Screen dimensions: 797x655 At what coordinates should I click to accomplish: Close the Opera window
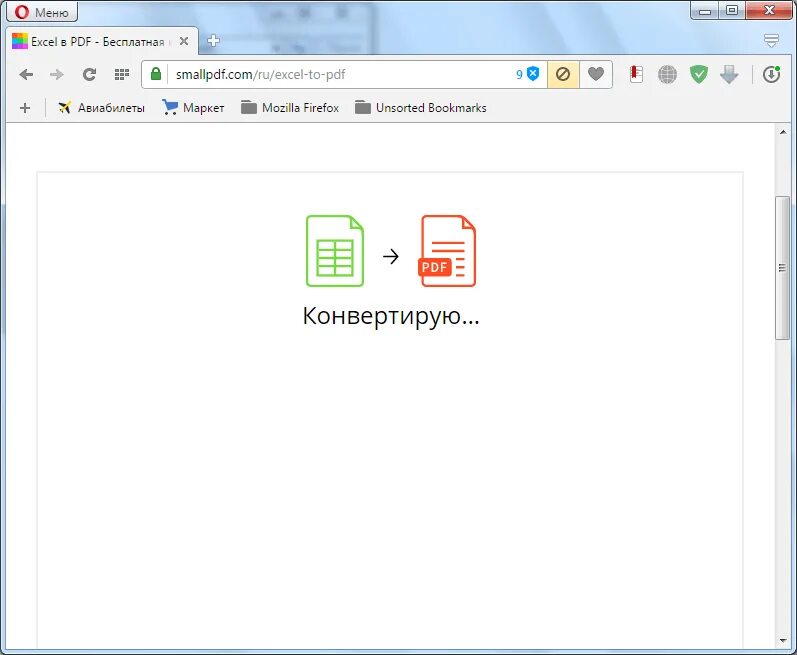tap(769, 11)
